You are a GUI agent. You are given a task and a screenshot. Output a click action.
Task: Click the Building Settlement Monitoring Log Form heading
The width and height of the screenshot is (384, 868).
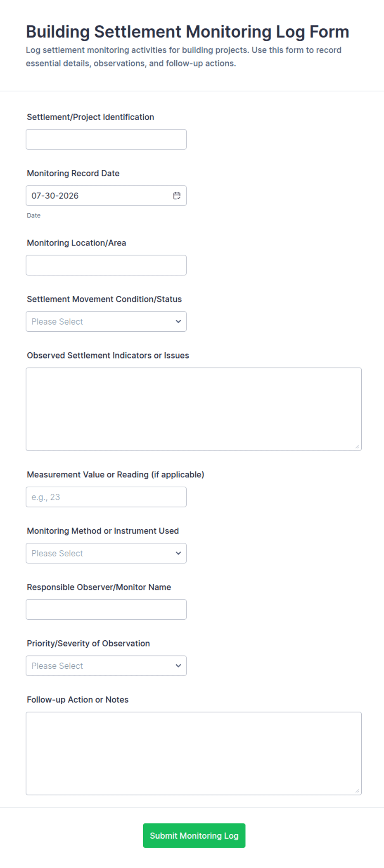(187, 32)
